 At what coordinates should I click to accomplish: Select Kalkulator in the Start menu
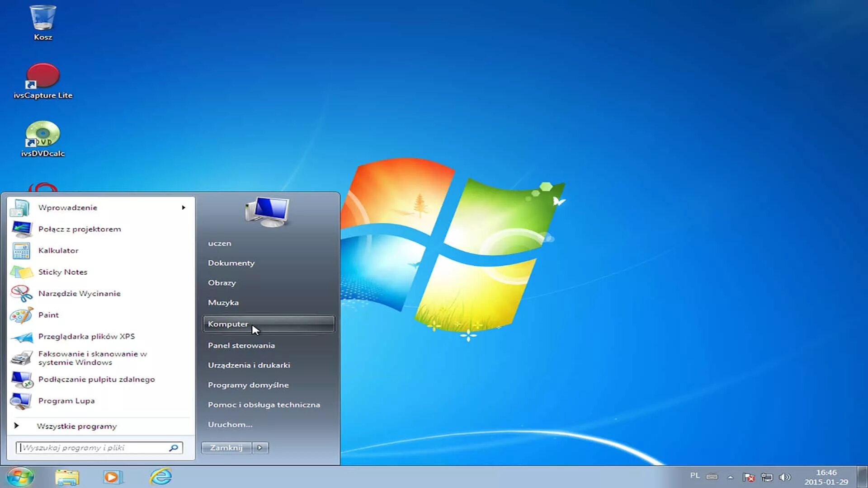click(58, 250)
